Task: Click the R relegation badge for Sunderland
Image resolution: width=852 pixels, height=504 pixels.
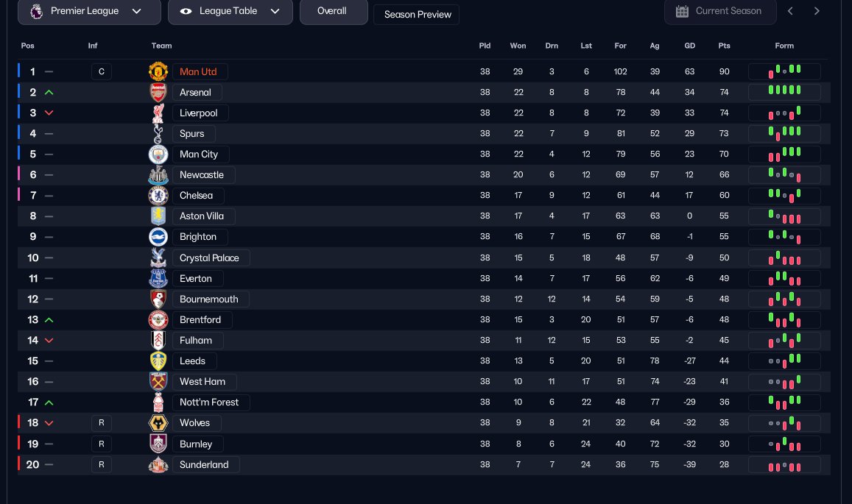Action: coord(101,464)
